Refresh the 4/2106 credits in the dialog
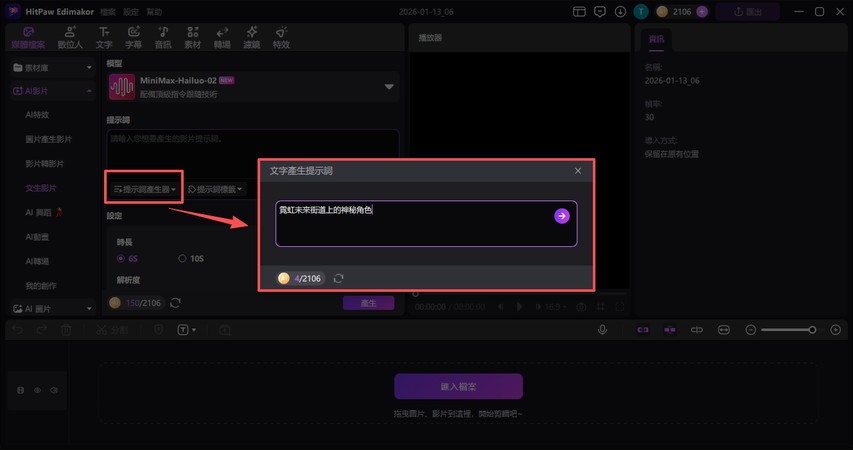Image resolution: width=853 pixels, height=450 pixels. point(338,279)
